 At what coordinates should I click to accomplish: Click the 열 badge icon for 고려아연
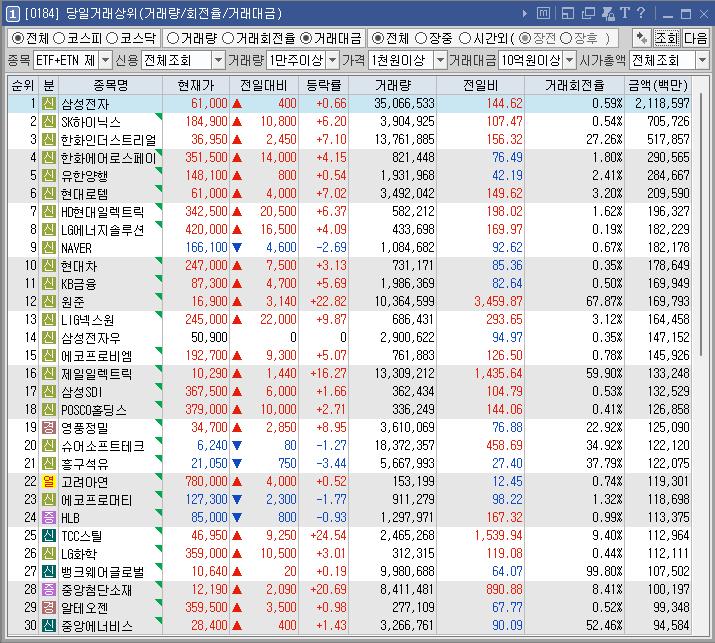click(49, 481)
